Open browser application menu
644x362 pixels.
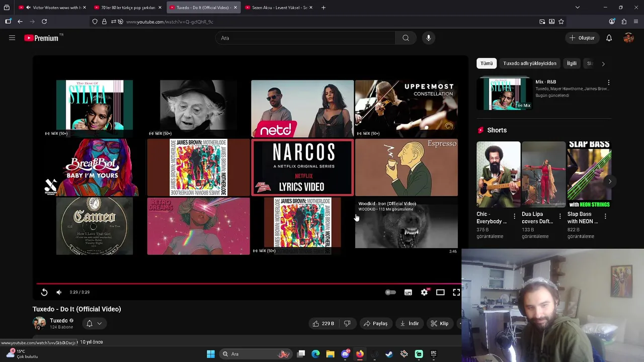pos(636,22)
